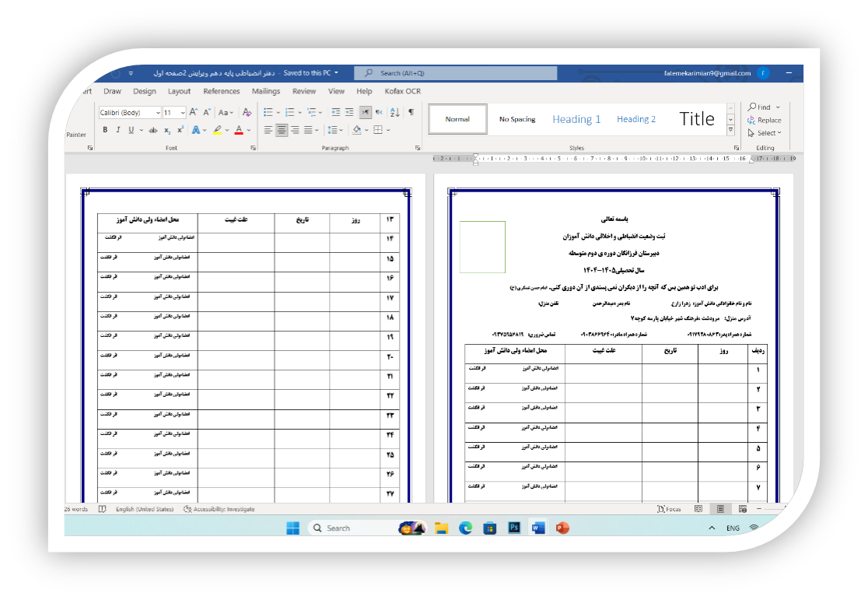
Task: Click the Replace button in Editing
Action: pos(764,121)
